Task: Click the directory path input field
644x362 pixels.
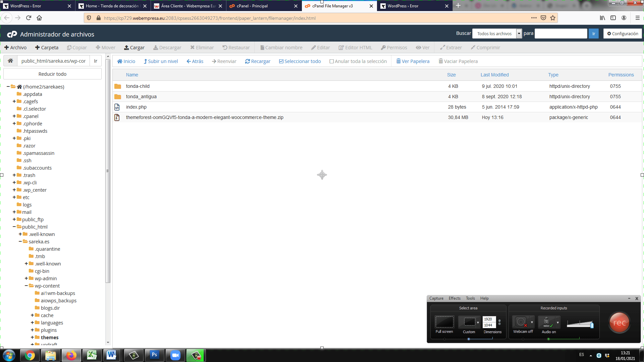Action: click(x=54, y=61)
